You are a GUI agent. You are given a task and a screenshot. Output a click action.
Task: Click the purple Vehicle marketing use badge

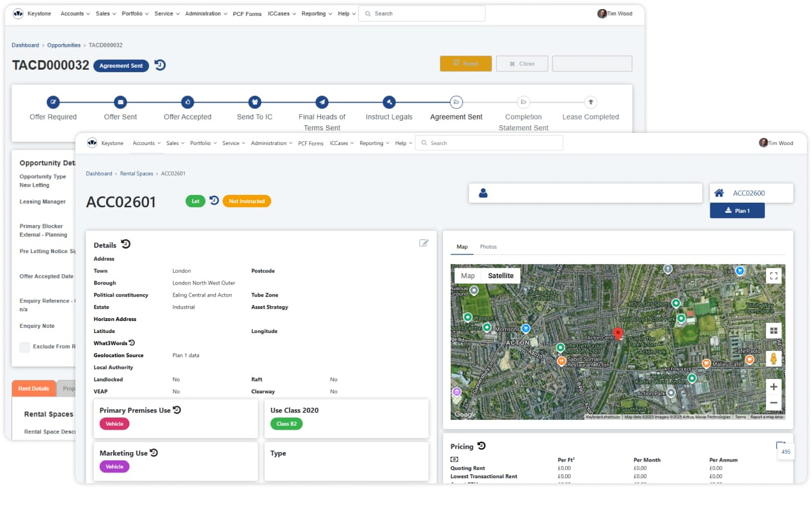pos(114,467)
